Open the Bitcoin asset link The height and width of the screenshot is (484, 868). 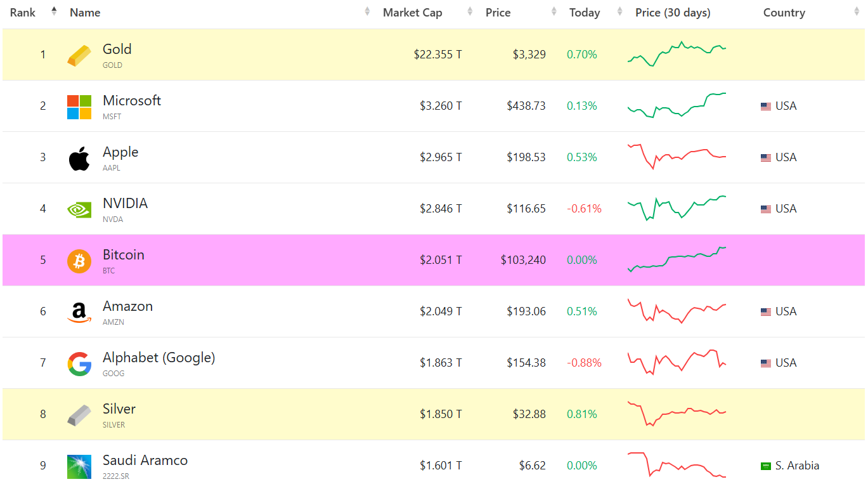coord(124,254)
